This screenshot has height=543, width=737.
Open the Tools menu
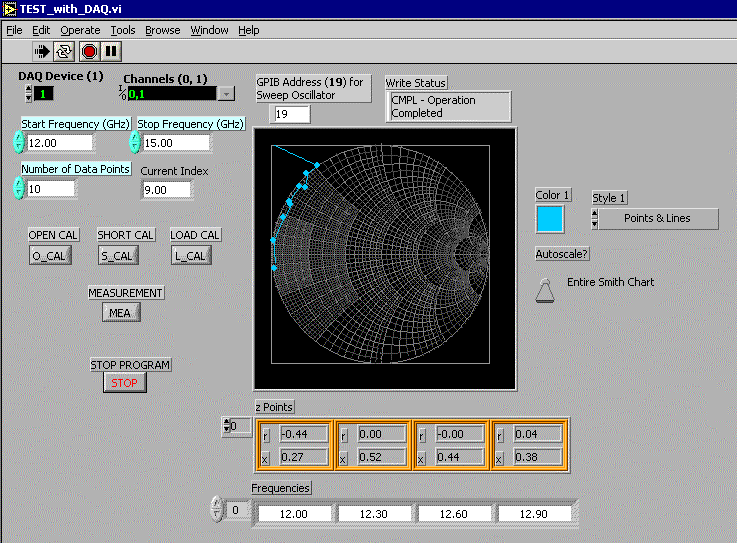coord(122,30)
